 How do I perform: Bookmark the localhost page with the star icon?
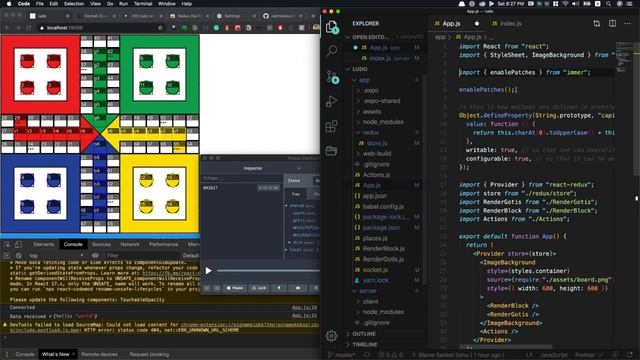click(x=160, y=28)
